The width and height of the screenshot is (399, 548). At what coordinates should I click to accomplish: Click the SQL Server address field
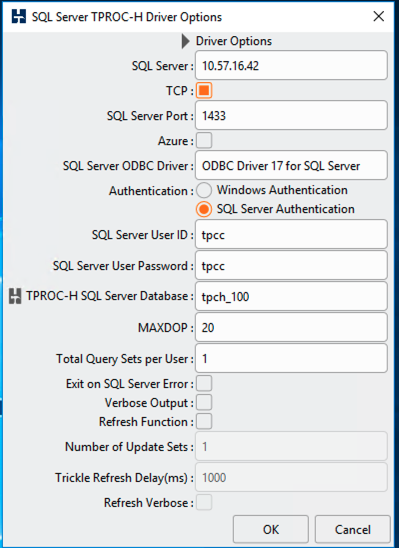pyautogui.click(x=291, y=65)
